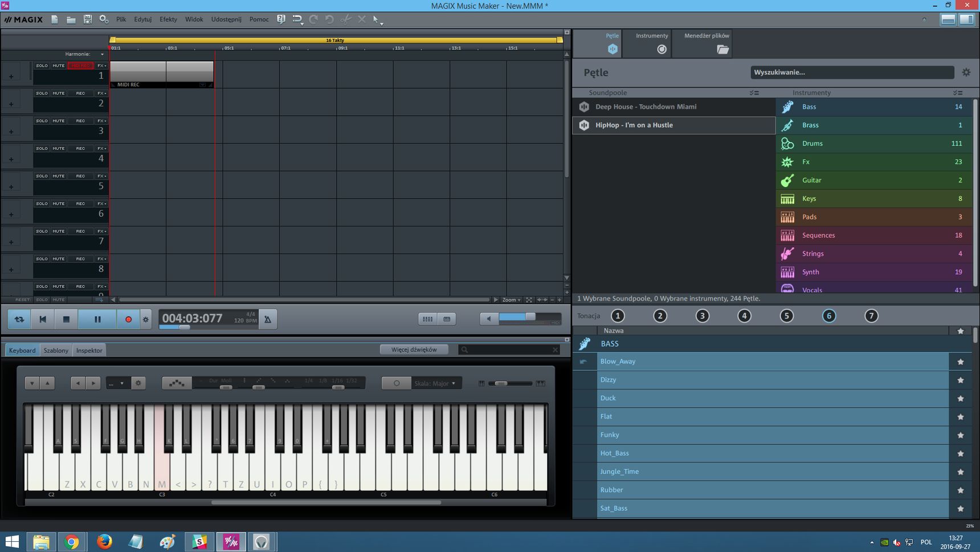Save the project with the floppy disk icon
Viewport: 980px width, 552px height.
tap(88, 19)
